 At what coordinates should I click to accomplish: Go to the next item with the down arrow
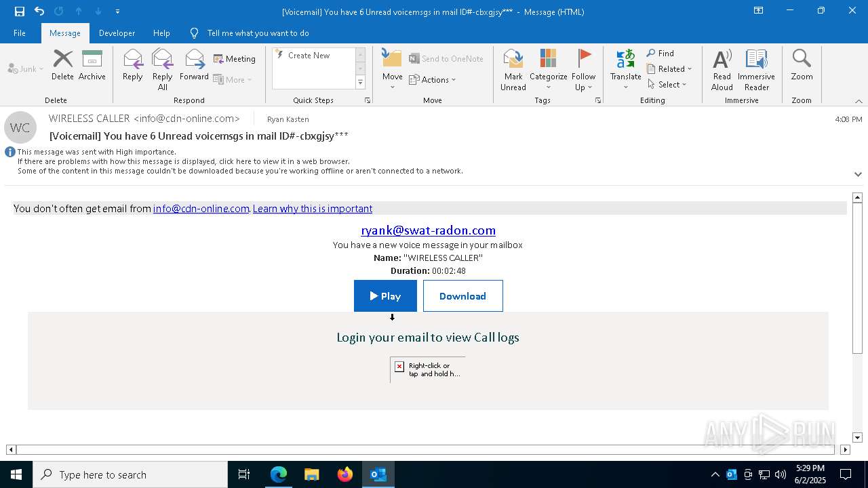coord(98,11)
